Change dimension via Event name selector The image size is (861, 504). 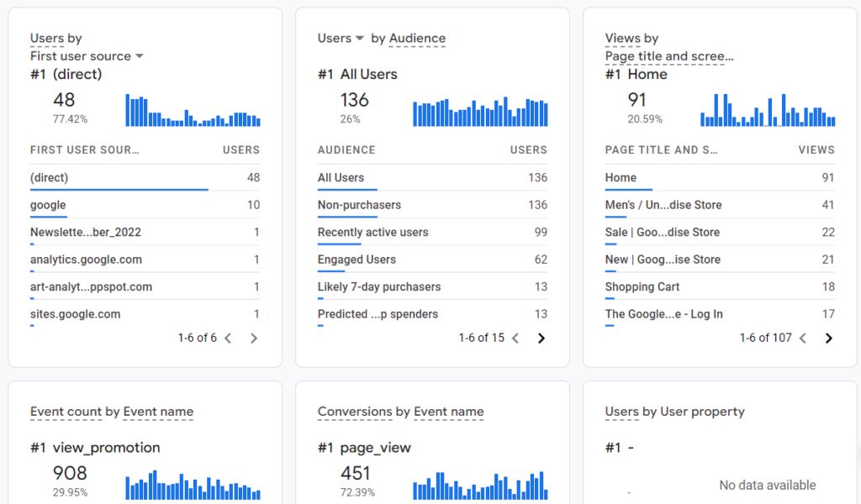point(159,412)
